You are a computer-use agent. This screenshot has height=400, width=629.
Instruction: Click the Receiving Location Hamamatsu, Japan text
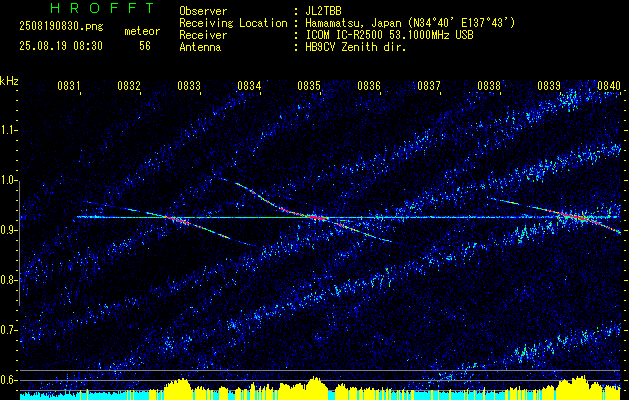pos(410,23)
